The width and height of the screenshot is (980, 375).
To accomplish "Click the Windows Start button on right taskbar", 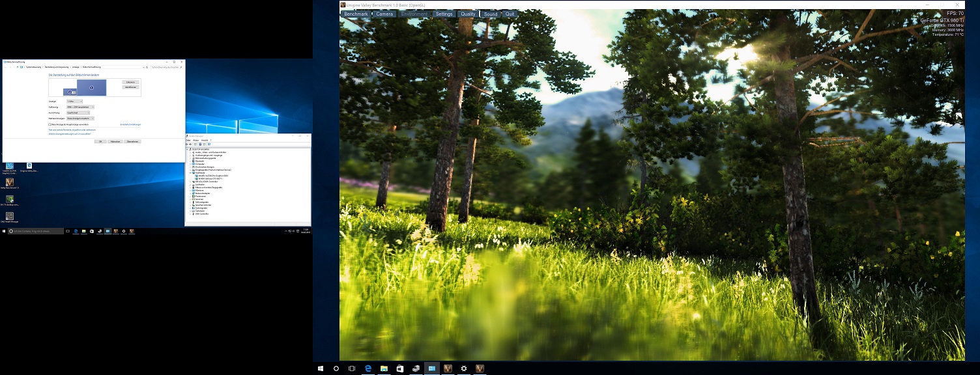I will [x=321, y=368].
